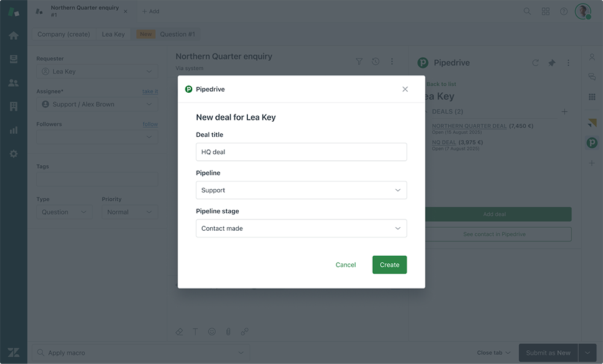Open the search magnifier icon

pyautogui.click(x=527, y=11)
